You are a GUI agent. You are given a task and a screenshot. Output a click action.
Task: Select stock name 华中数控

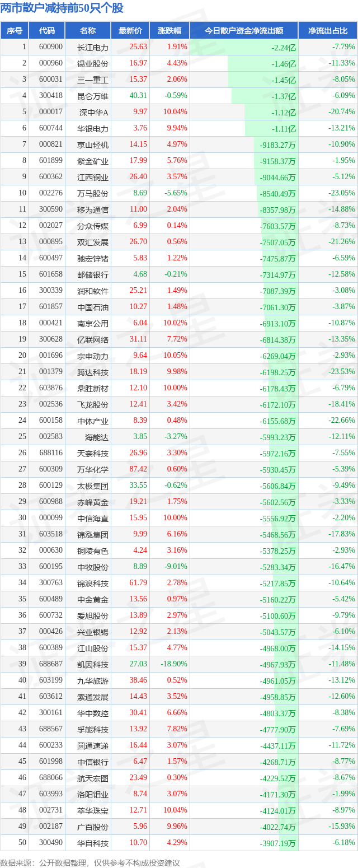(93, 713)
